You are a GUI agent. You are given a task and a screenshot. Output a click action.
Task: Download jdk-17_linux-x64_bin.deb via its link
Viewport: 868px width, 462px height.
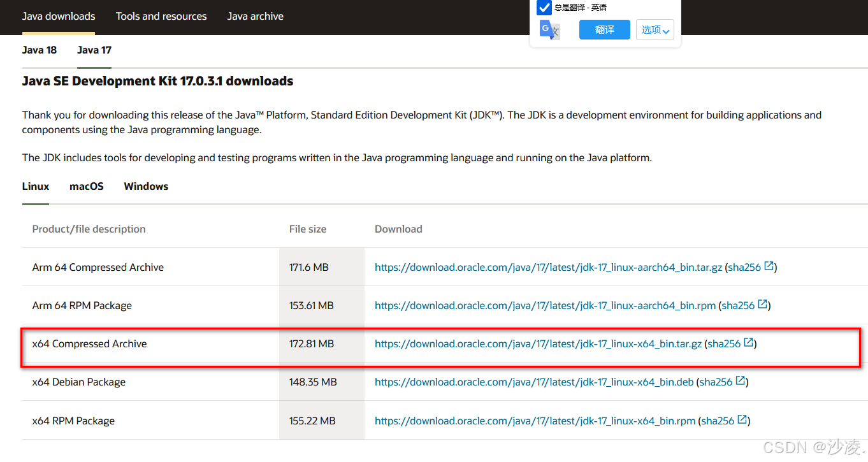coord(533,381)
